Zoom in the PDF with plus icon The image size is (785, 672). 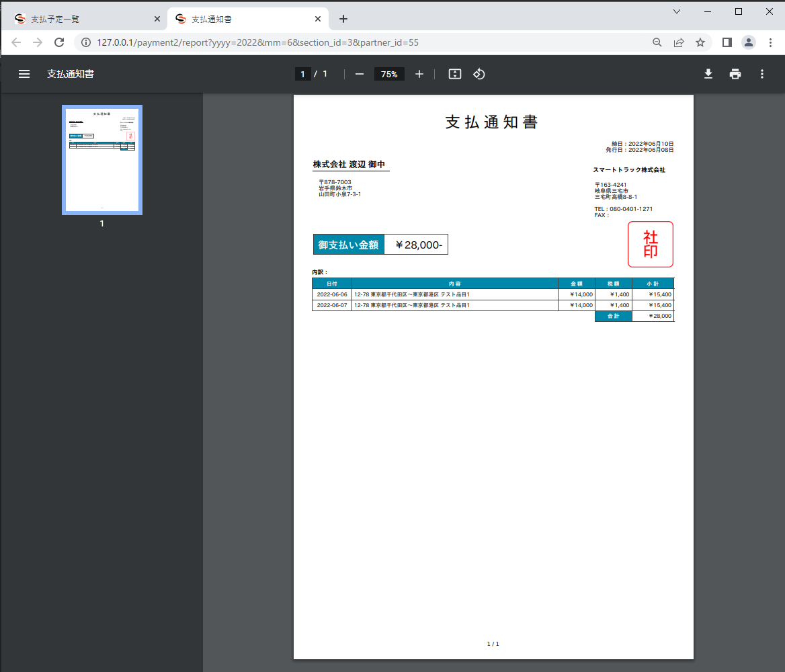point(419,74)
